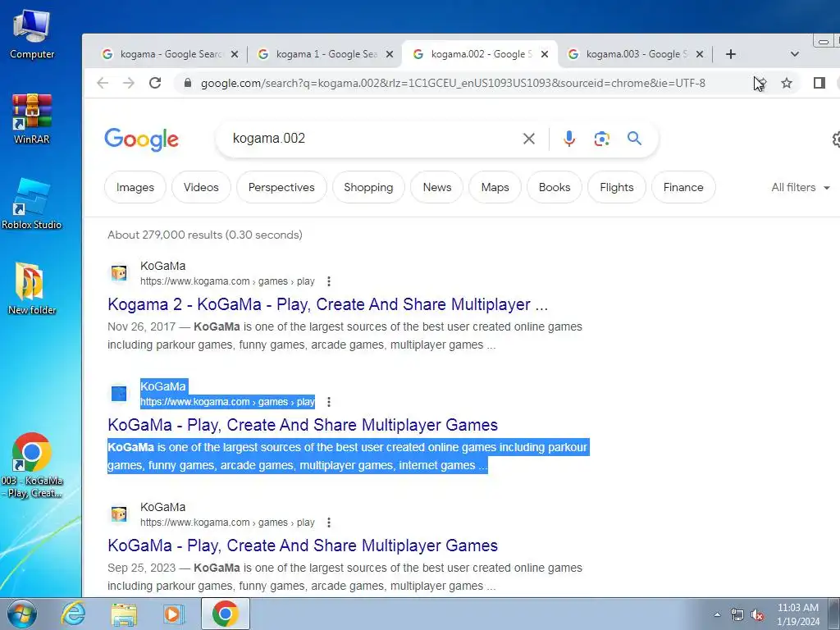Select the '003 - KoGaMa' Chrome shortcut
The width and height of the screenshot is (840, 630).
(x=32, y=465)
